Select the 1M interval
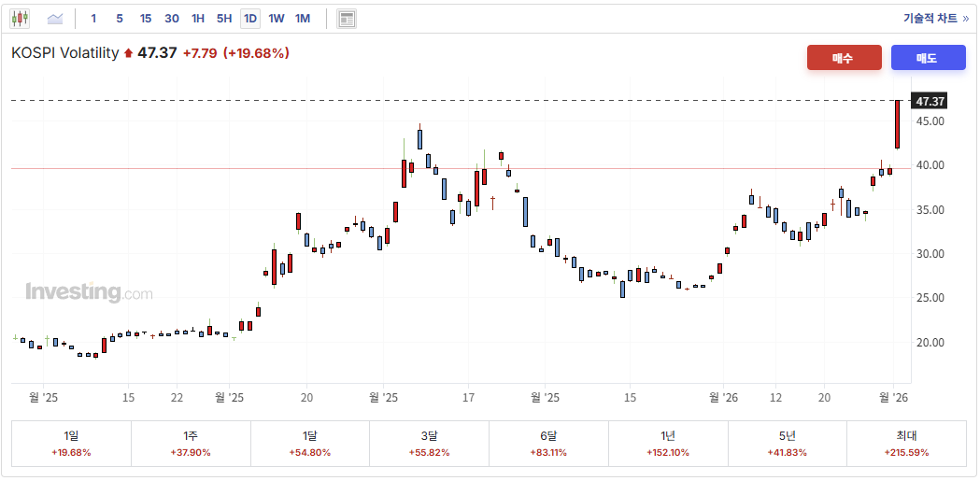This screenshot has width=980, height=481. (303, 19)
